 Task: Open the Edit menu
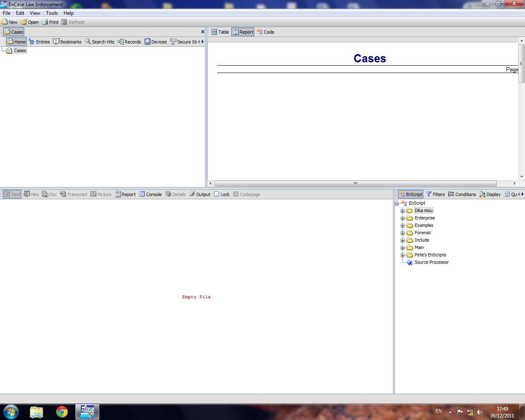20,13
